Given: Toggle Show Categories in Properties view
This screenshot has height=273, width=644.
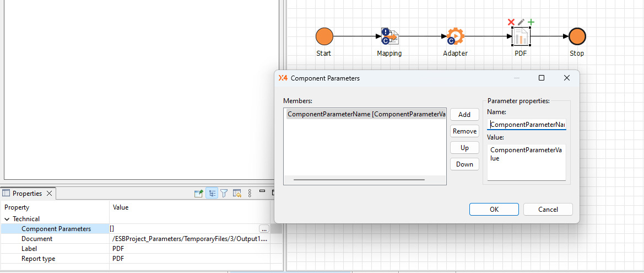Looking at the screenshot, I should [212, 194].
